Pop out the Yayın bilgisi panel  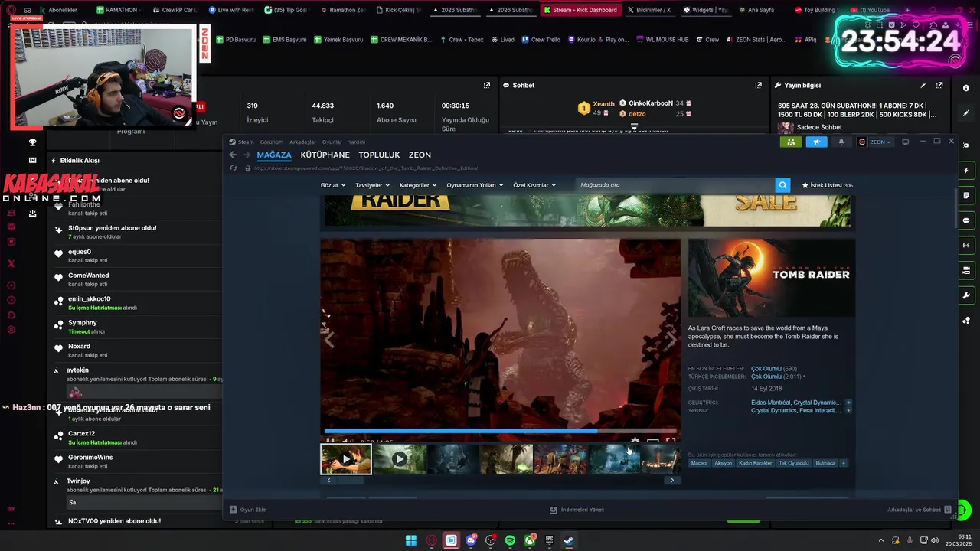click(x=939, y=85)
